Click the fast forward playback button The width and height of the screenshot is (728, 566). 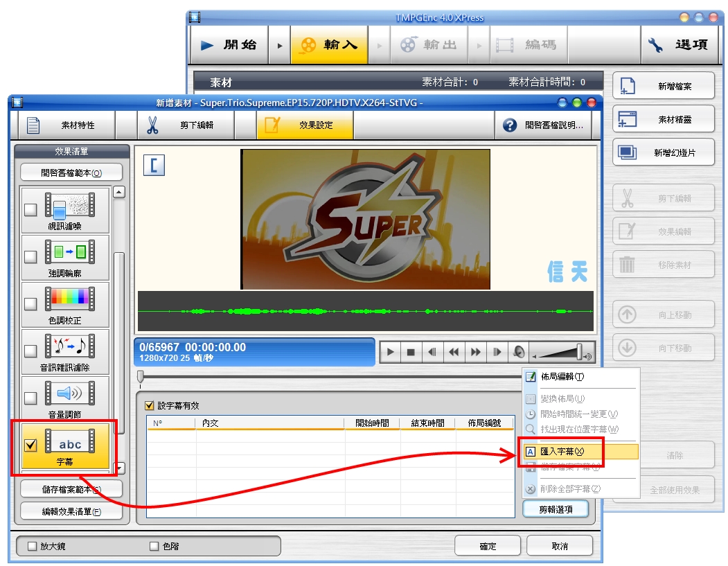[x=475, y=352]
